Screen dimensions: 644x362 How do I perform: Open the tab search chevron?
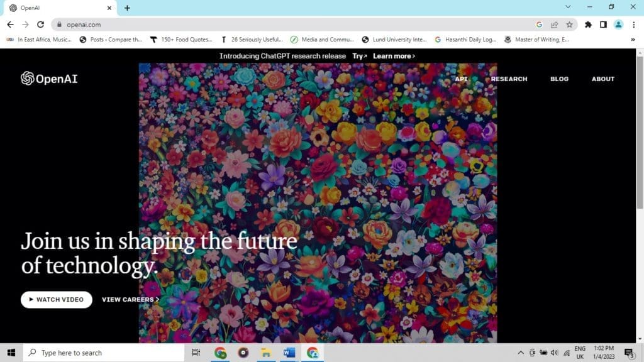click(x=568, y=7)
